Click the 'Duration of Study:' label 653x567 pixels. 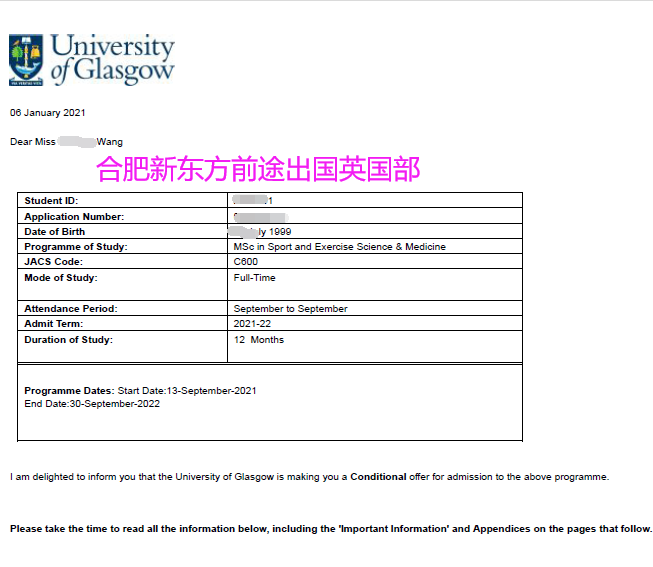68,340
